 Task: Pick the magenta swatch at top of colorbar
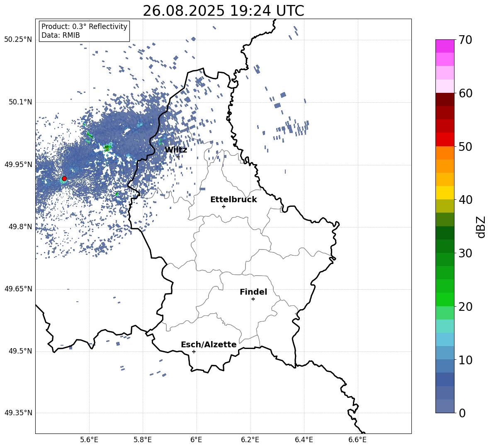(x=445, y=46)
